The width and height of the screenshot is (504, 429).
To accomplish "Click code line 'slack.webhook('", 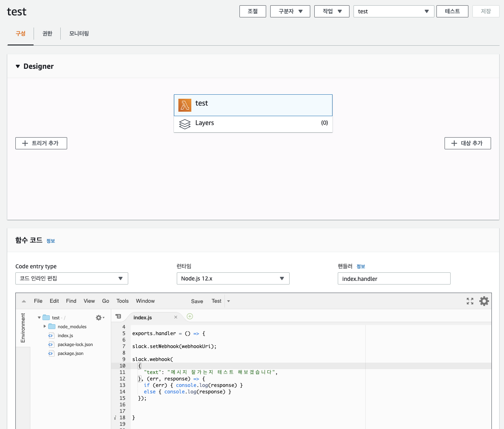I will point(152,359).
